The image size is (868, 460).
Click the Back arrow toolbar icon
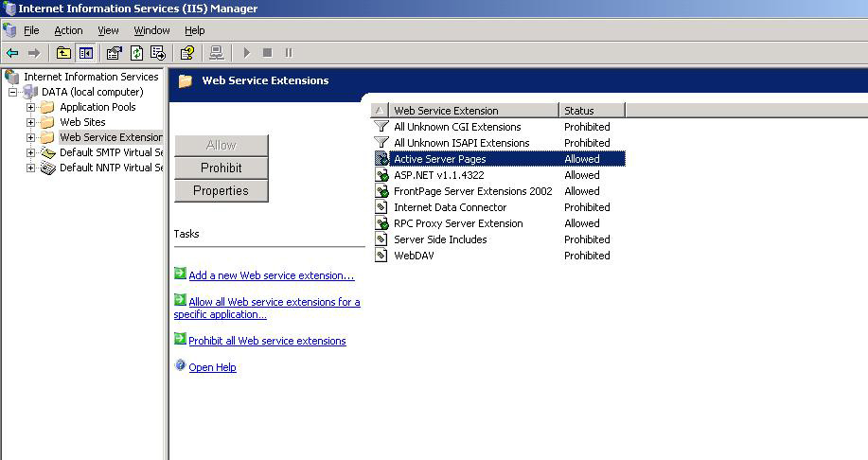(12, 53)
